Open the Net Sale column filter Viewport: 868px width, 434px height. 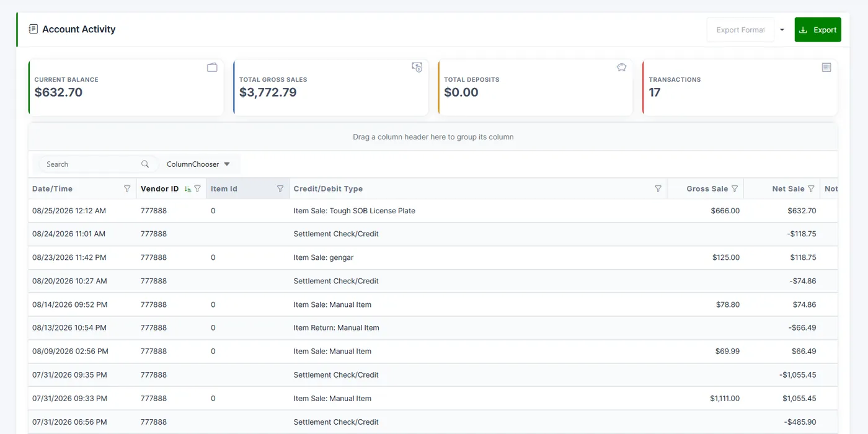point(811,188)
